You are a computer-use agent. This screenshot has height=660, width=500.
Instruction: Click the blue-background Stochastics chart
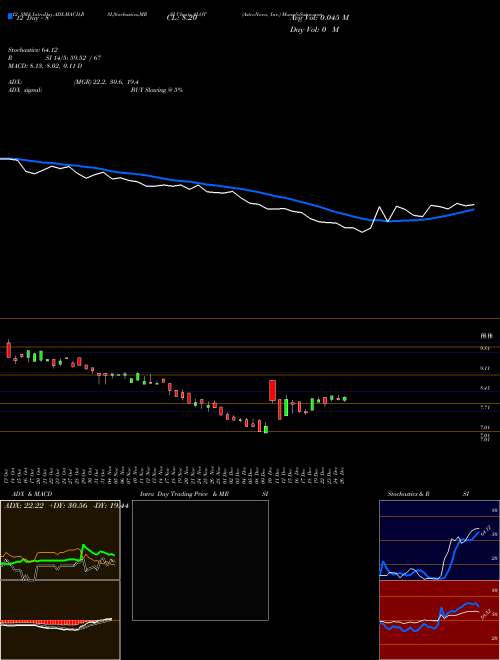pyautogui.click(x=439, y=540)
